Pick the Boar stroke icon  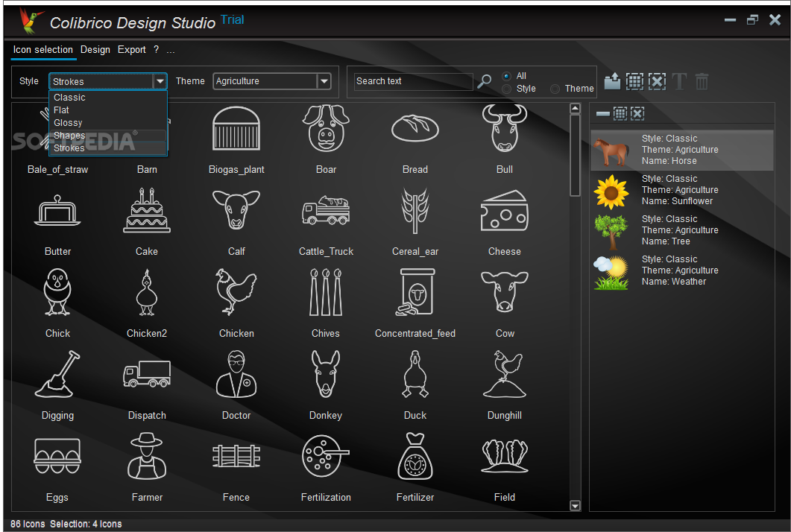pyautogui.click(x=326, y=129)
